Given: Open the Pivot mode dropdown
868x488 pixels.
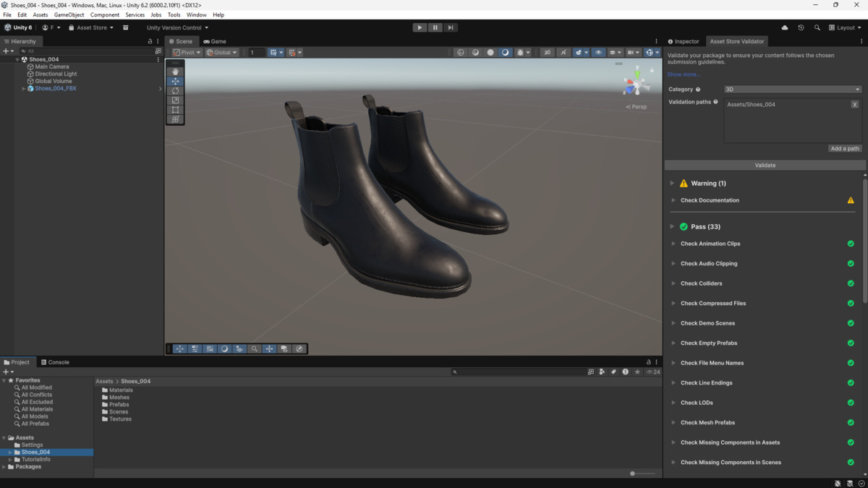Looking at the screenshot, I should (x=186, y=52).
